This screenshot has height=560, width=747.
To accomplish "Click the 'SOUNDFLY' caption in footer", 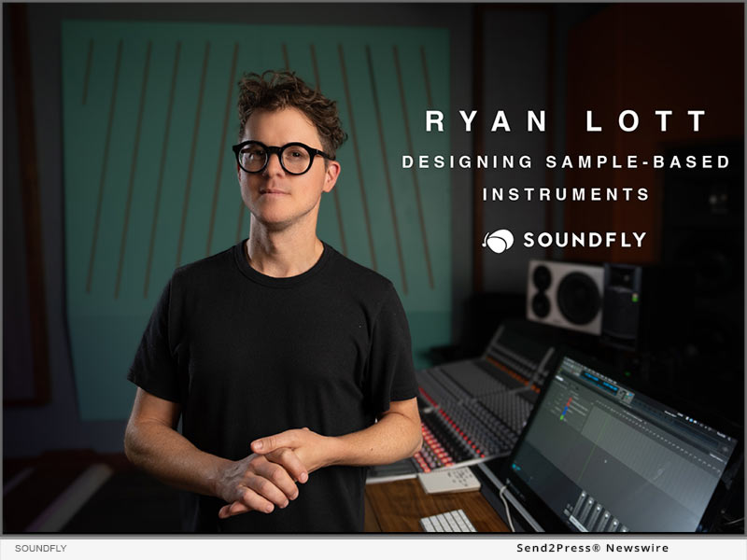I will pyautogui.click(x=40, y=548).
